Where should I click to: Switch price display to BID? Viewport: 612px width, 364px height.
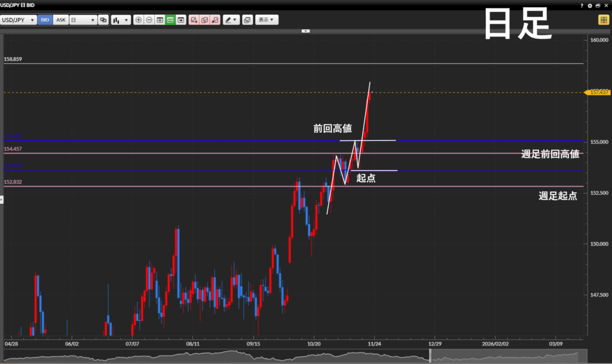[45, 20]
